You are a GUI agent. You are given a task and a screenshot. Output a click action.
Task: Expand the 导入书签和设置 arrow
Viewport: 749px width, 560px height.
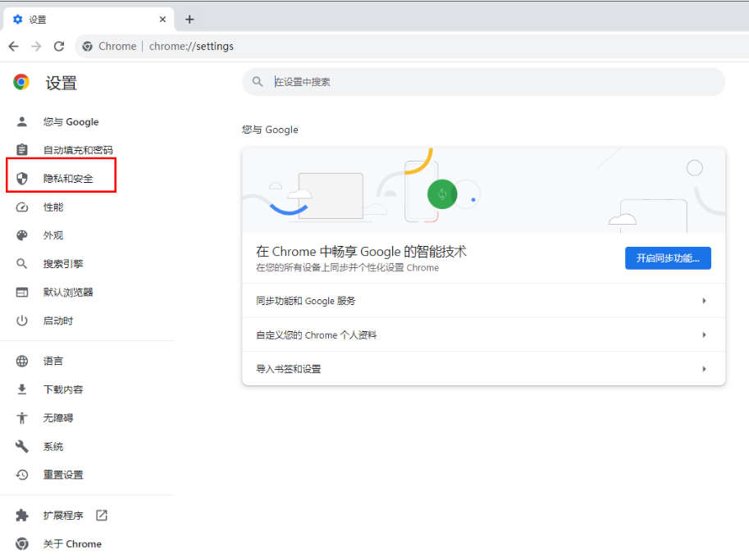[704, 369]
